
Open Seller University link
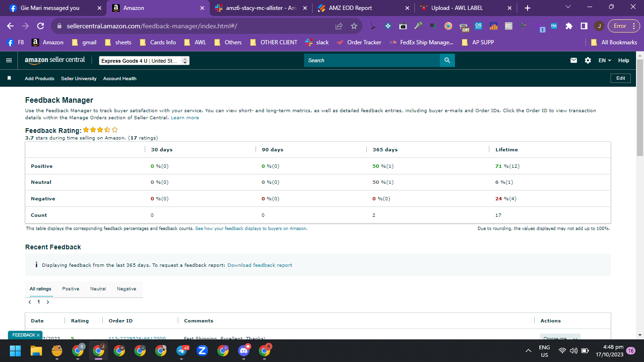(x=79, y=79)
